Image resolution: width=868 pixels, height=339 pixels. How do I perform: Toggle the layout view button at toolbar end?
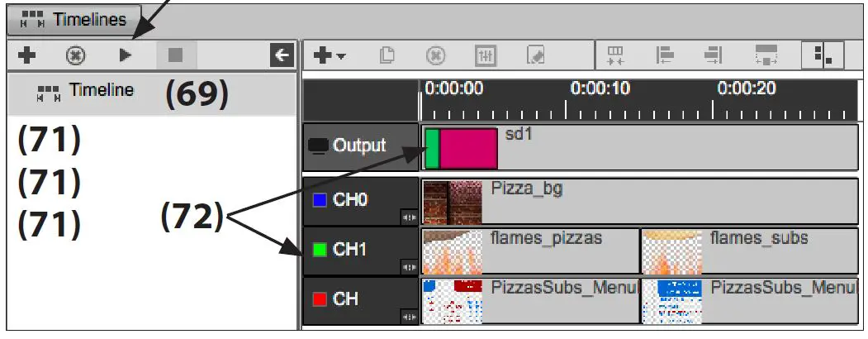click(823, 55)
